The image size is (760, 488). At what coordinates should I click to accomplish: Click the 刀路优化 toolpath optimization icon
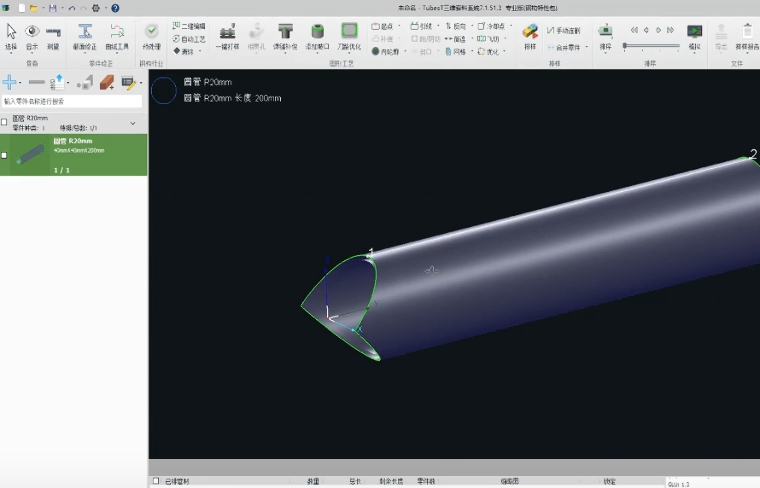coord(349,36)
